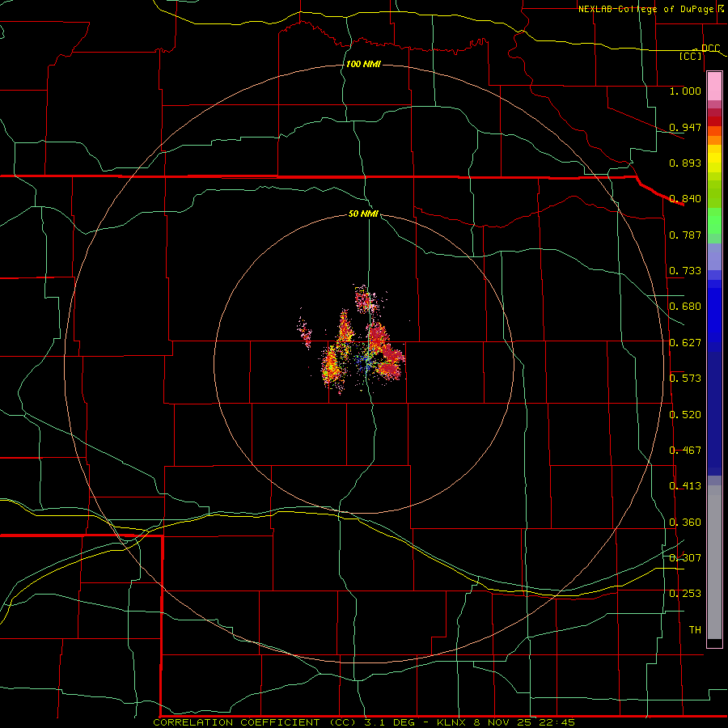Viewport: 728px width, 728px height.
Task: Click the DCC label above the legend
Action: click(x=710, y=49)
